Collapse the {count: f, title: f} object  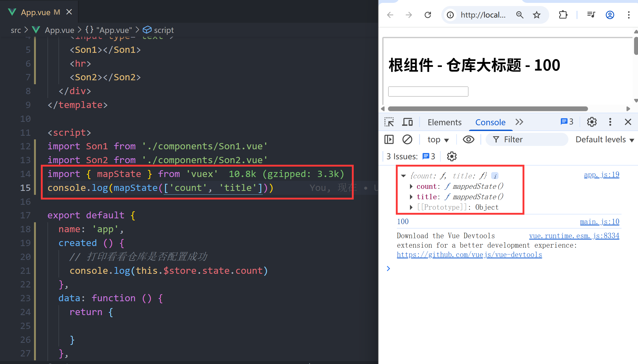point(403,176)
